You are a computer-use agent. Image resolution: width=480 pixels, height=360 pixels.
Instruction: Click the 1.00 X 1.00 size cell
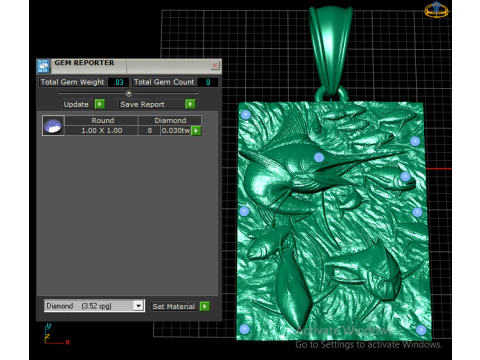[x=101, y=130]
